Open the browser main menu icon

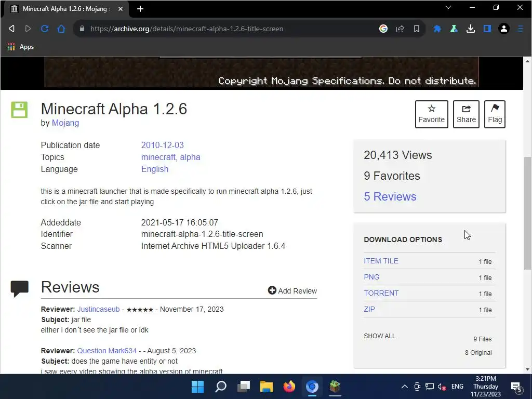520,29
